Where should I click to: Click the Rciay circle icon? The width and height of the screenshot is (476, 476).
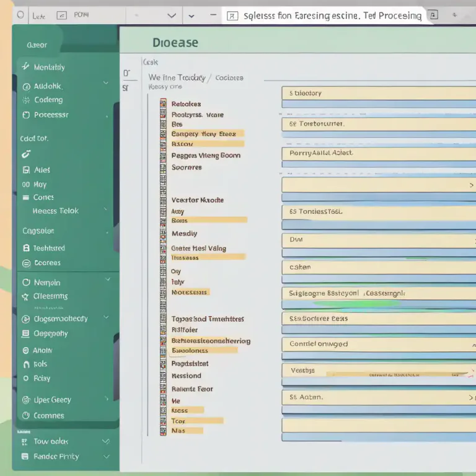[26, 378]
